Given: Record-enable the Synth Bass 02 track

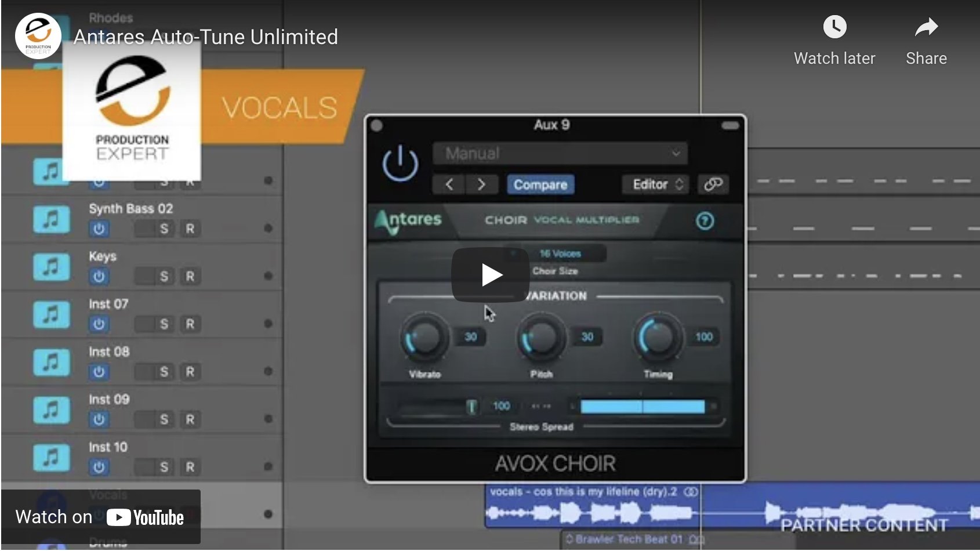Looking at the screenshot, I should tap(190, 229).
